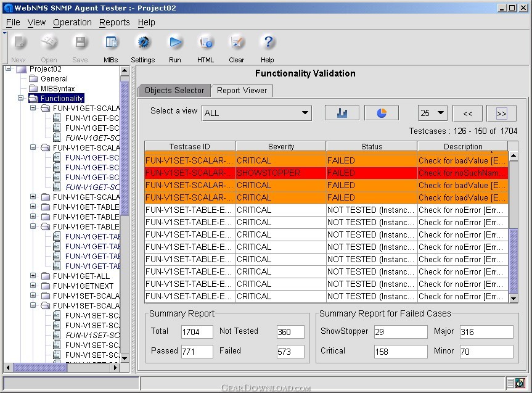Collapse the Project02 root node
This screenshot has height=393, width=532.
(x=9, y=68)
